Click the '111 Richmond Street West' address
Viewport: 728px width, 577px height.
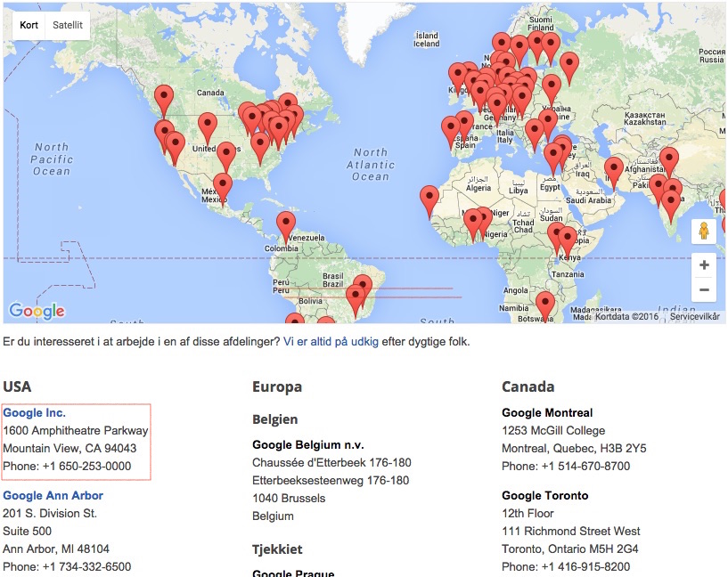571,531
